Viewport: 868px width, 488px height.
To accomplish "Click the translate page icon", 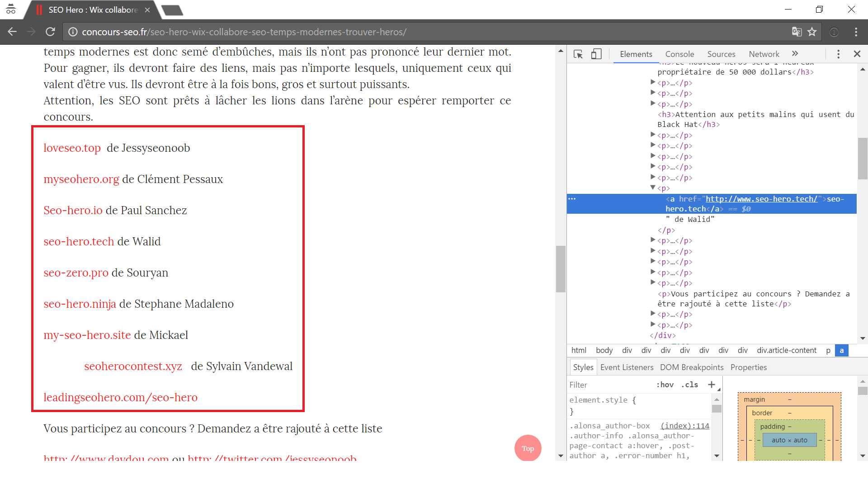I will pyautogui.click(x=797, y=32).
